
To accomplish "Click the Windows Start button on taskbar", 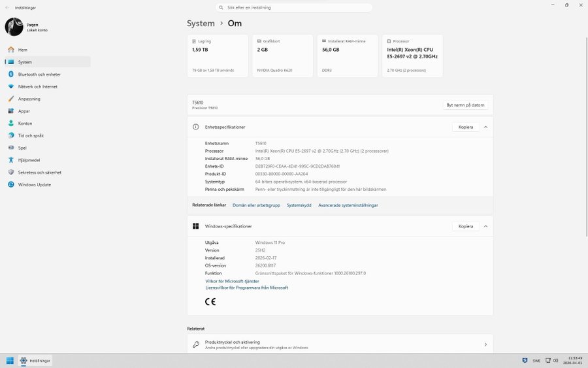I will [10, 360].
